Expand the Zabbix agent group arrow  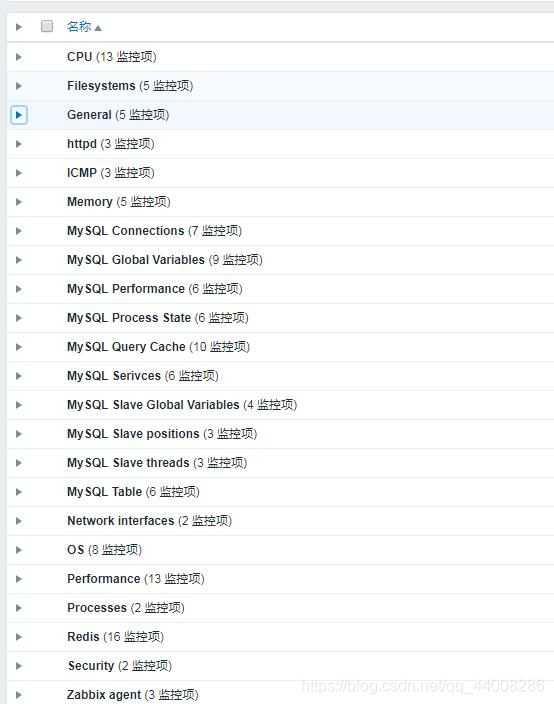click(18, 695)
